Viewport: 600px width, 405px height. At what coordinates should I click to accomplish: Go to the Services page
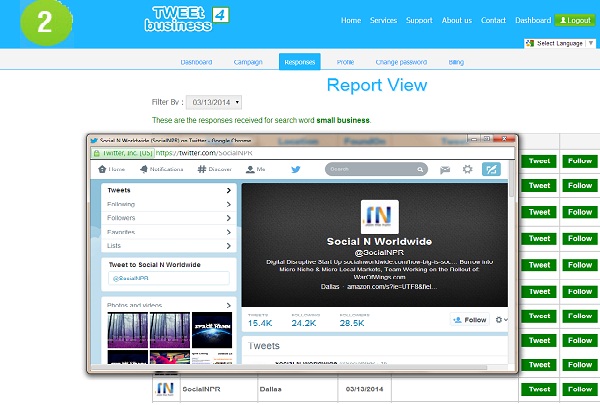point(383,20)
